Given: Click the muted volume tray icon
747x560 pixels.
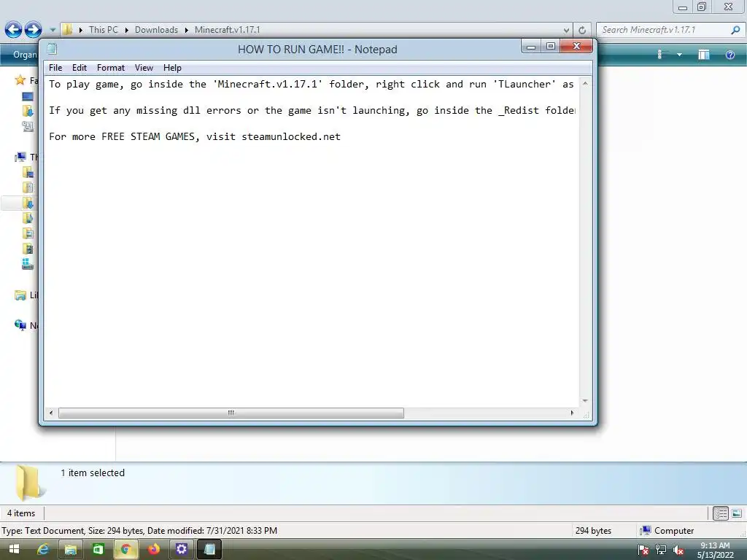Looking at the screenshot, I should pos(678,550).
